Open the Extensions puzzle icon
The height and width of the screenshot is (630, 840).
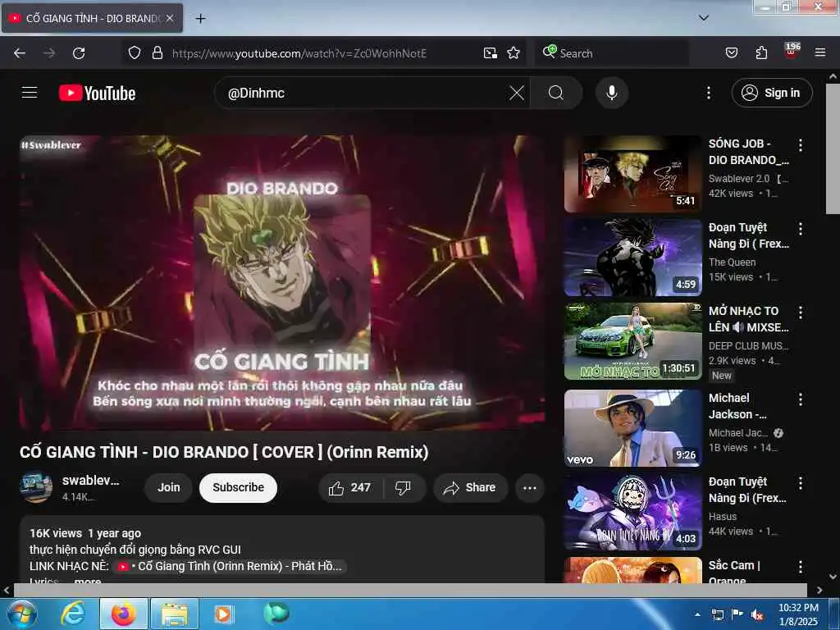761,52
